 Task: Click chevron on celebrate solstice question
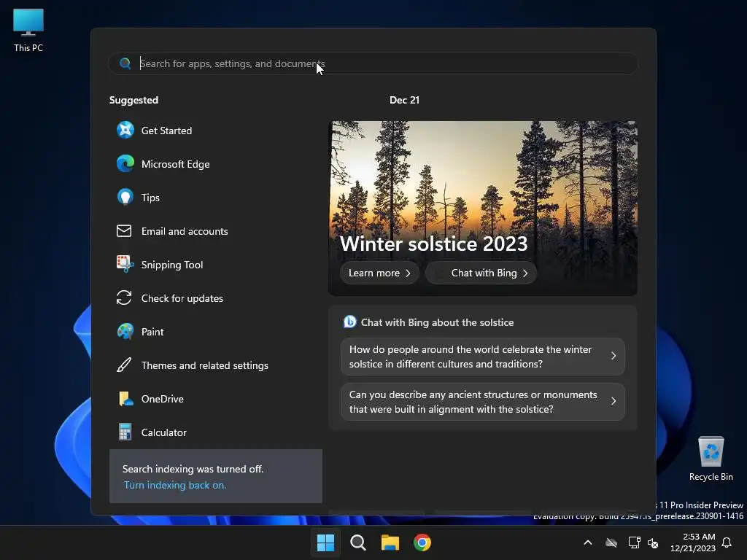614,356
